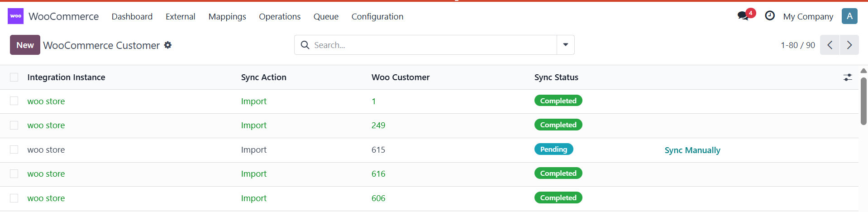
Task: Click the WooCommerce Customer page title
Action: [x=101, y=45]
